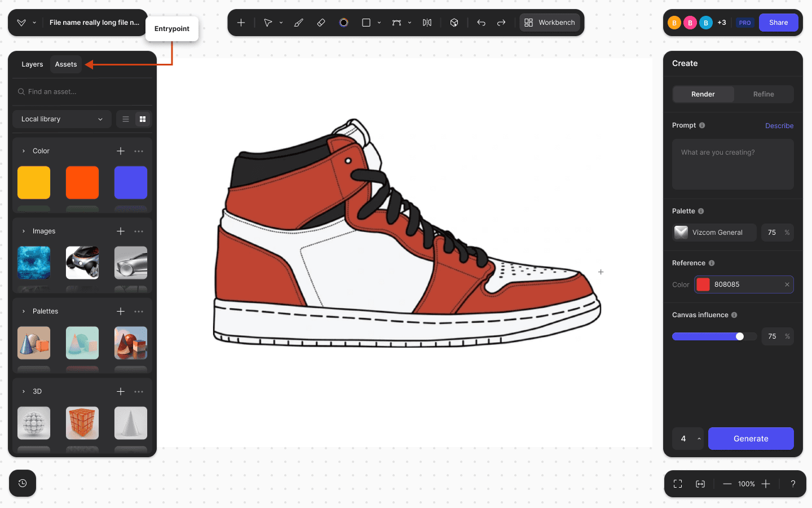Switch to the Layers tab

point(32,64)
